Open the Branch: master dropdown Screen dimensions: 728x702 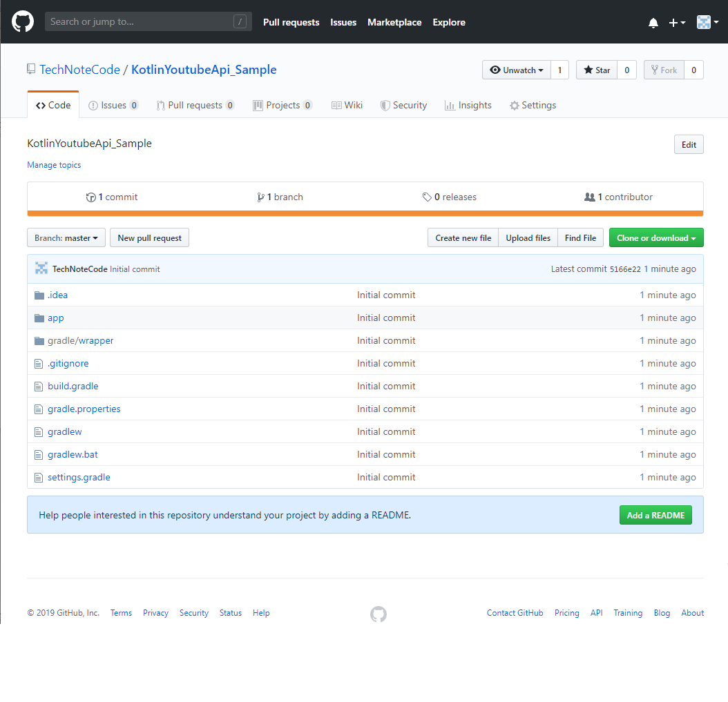[66, 237]
